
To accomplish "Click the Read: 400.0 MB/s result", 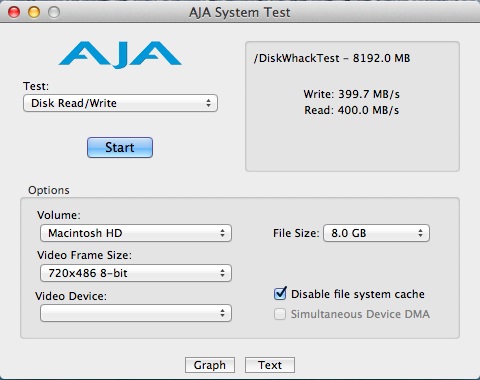I will pyautogui.click(x=351, y=110).
